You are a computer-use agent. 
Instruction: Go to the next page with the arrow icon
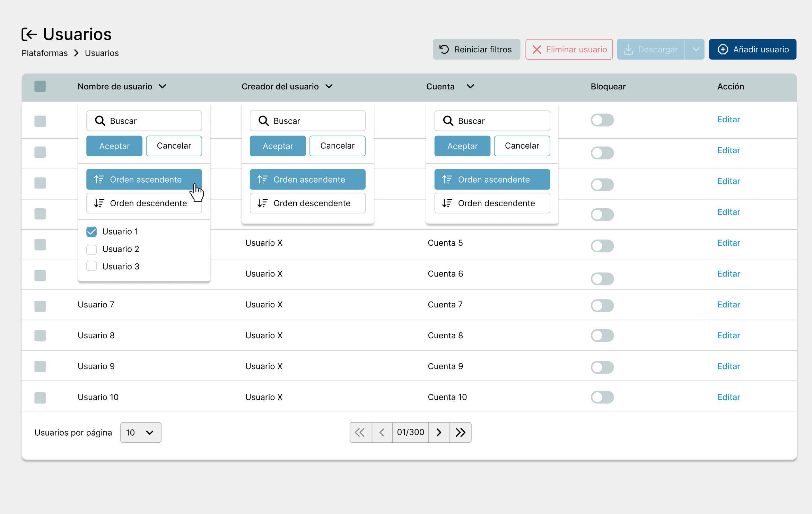pos(439,432)
